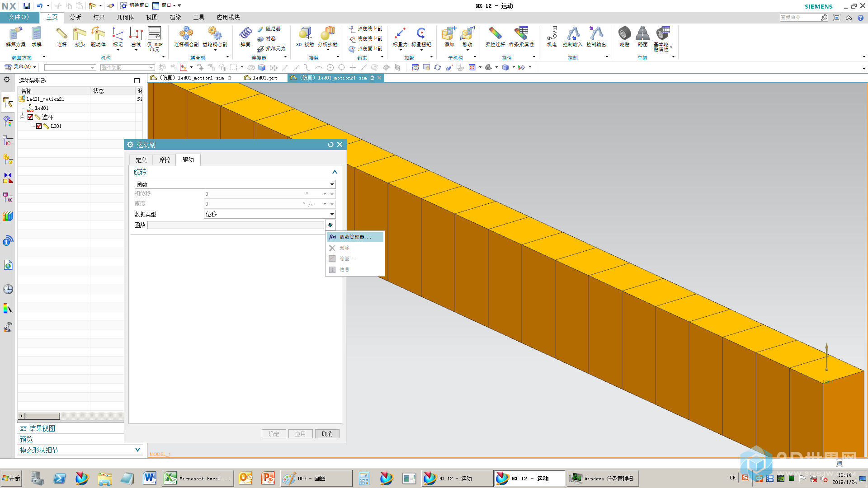
Task: Select the 柔性连杆 flexible link tool
Action: (x=495, y=36)
